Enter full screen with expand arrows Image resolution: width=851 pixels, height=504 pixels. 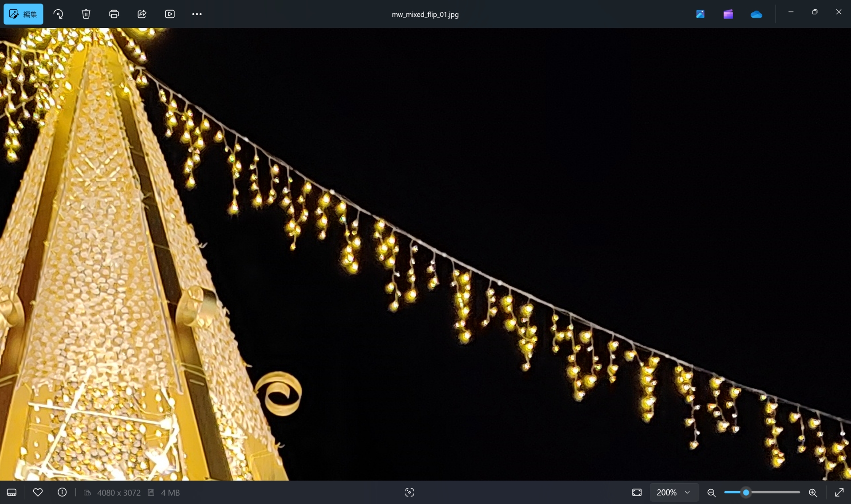(x=839, y=492)
